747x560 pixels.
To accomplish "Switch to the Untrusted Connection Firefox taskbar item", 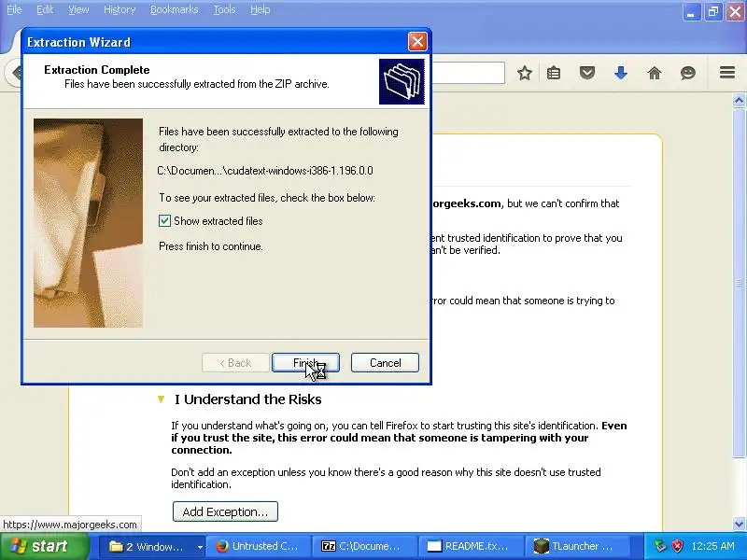I will pyautogui.click(x=259, y=546).
